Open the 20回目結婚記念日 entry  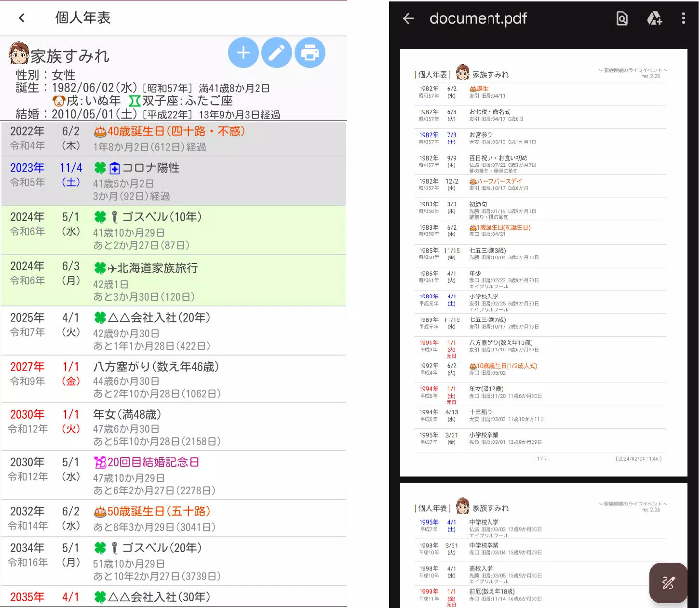174,476
